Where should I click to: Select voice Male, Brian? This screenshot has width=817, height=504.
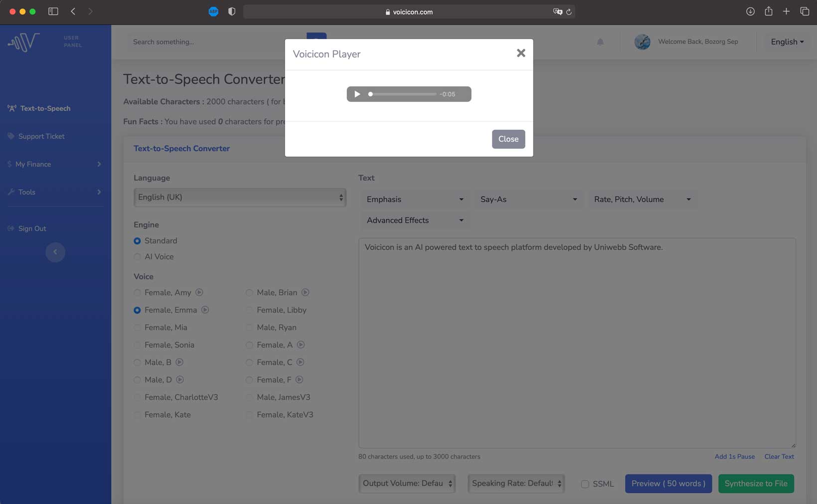(249, 293)
